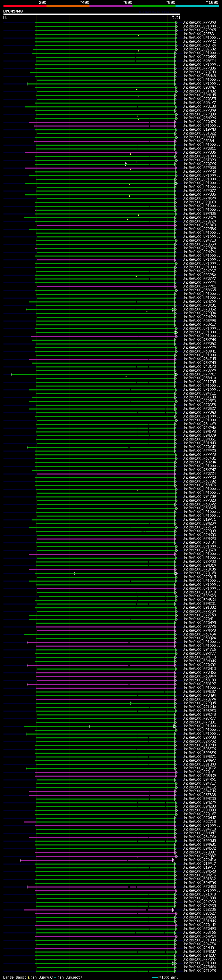Select the UniRef100_A7R759 label
Viewport: 222px width, 980px height.
(199, 615)
